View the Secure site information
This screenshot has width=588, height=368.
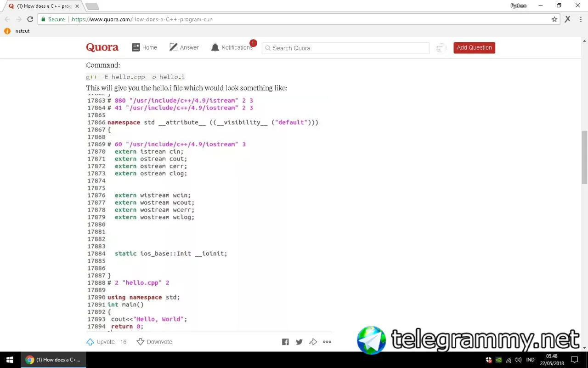(53, 19)
